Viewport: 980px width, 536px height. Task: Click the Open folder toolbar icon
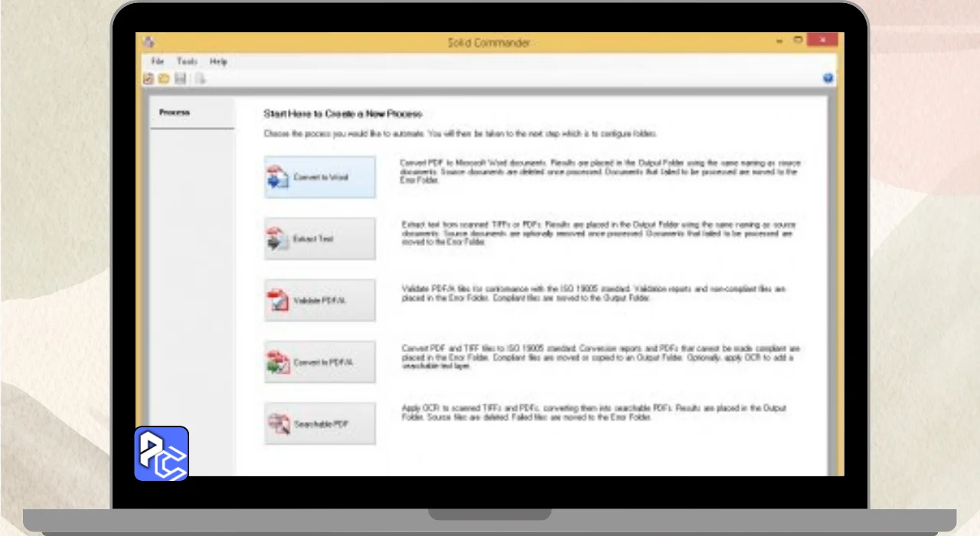pyautogui.click(x=164, y=78)
